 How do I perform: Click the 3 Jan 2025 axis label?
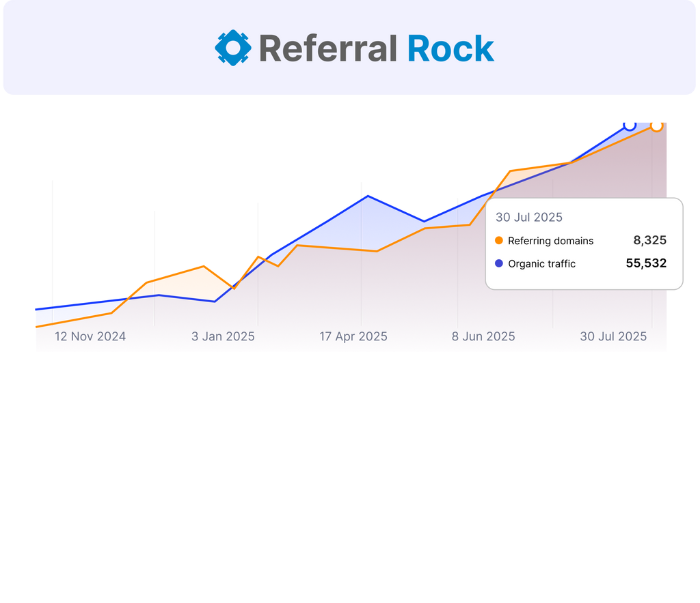[223, 337]
